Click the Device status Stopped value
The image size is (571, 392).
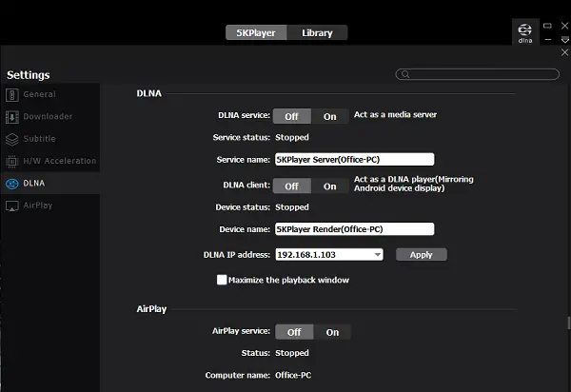(292, 207)
